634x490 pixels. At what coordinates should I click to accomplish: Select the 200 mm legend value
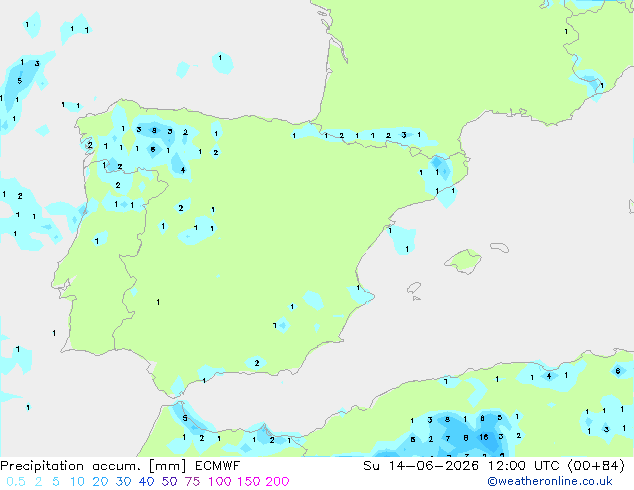277,482
